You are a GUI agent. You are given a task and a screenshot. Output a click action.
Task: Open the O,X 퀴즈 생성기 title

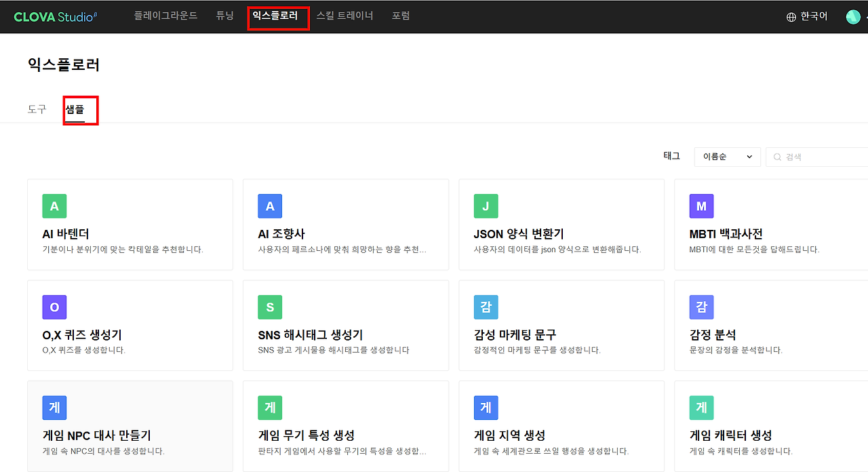coord(82,335)
